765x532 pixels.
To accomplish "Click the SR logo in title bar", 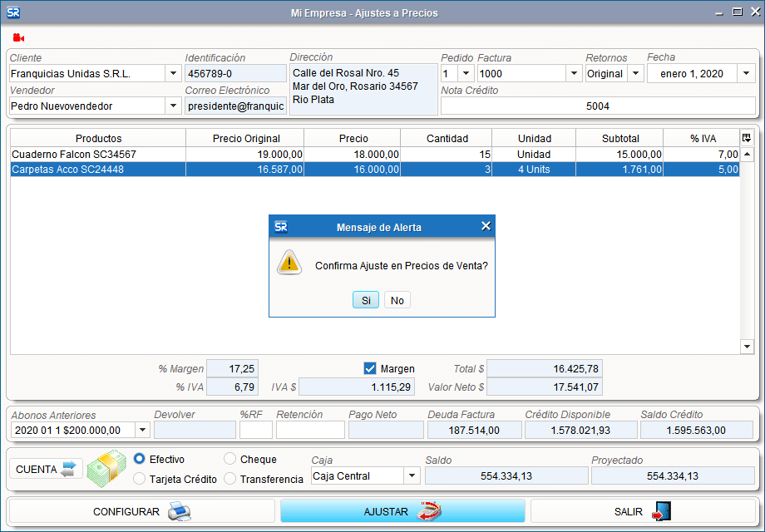I will pyautogui.click(x=12, y=12).
